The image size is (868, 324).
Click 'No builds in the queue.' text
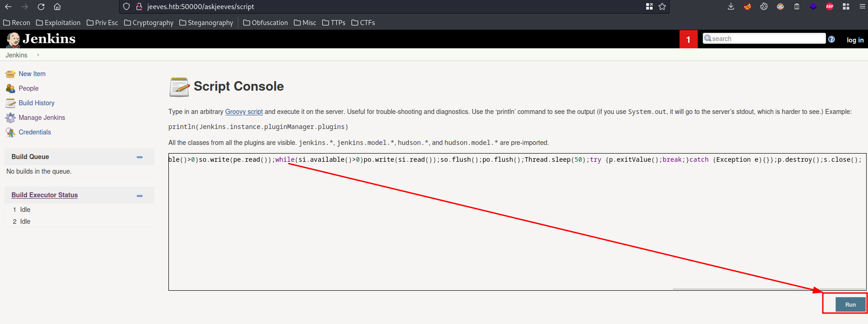tap(39, 171)
